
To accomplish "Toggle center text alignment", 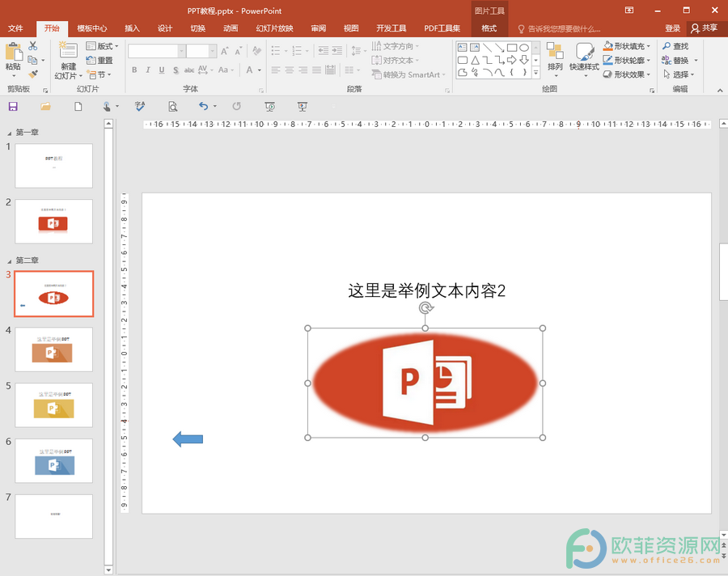I will click(290, 70).
